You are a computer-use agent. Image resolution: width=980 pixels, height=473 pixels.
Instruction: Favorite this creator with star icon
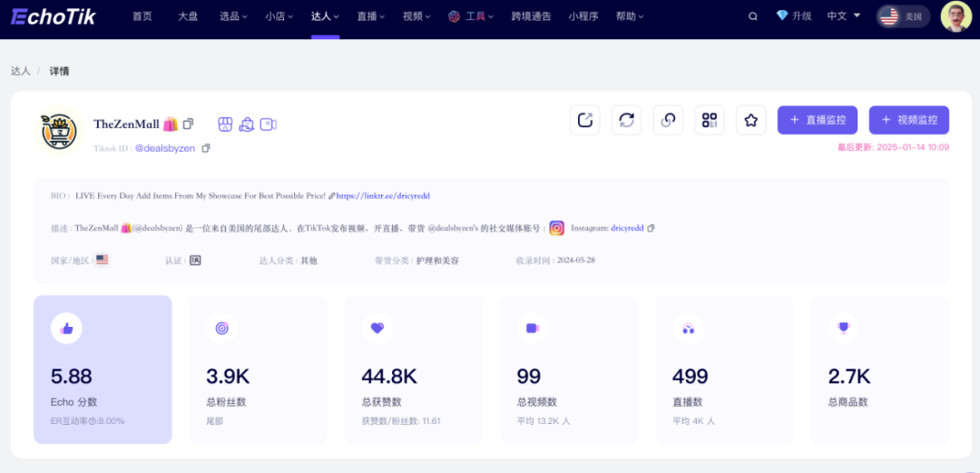coord(751,120)
